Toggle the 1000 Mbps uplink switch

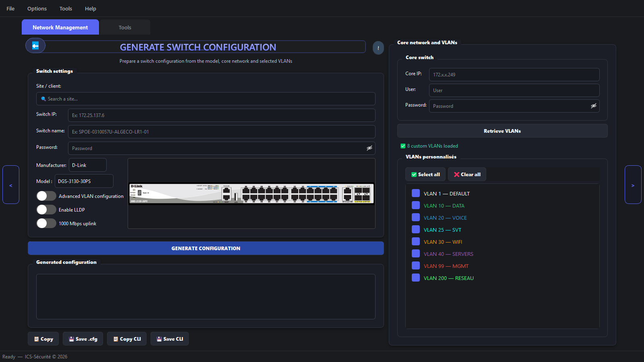(x=46, y=223)
